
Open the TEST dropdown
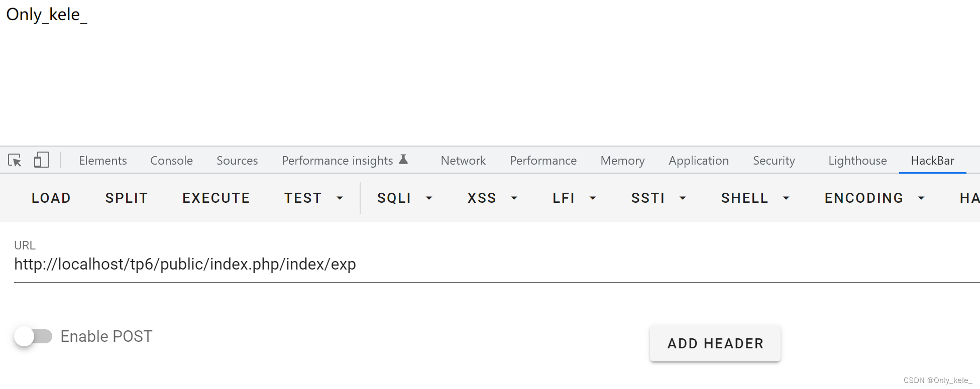pos(340,198)
